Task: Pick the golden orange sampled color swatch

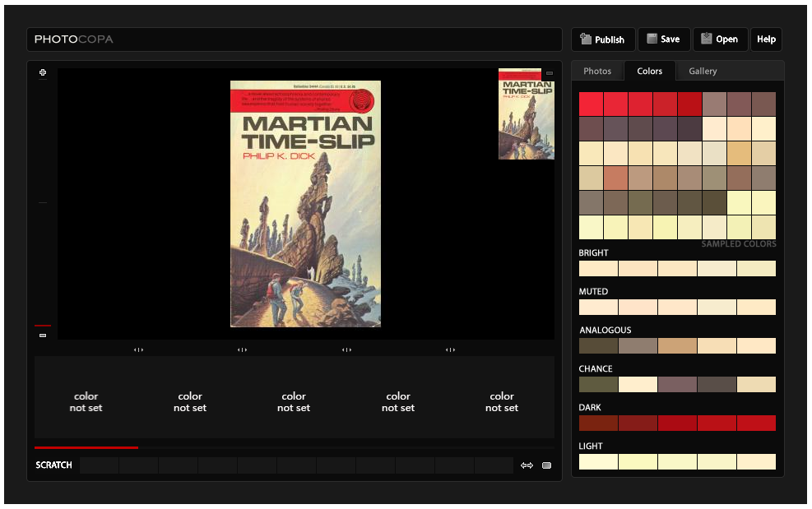Action: point(739,153)
